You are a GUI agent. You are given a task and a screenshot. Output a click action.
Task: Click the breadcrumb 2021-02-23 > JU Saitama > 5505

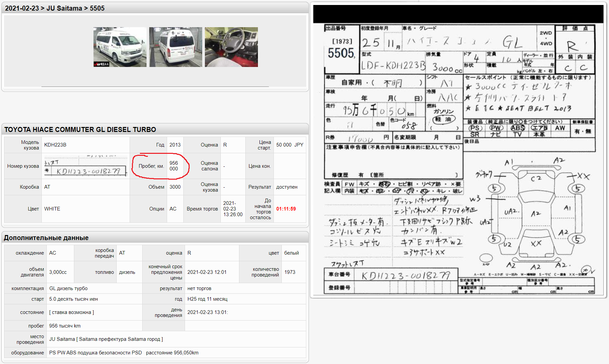(55, 8)
